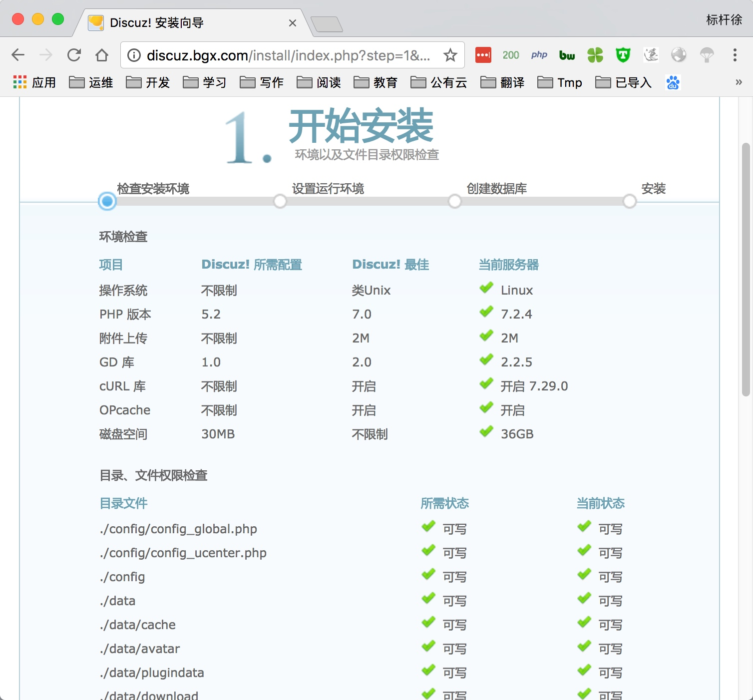
Task: Click ./config/config_ucenter.php entry
Action: pos(183,553)
